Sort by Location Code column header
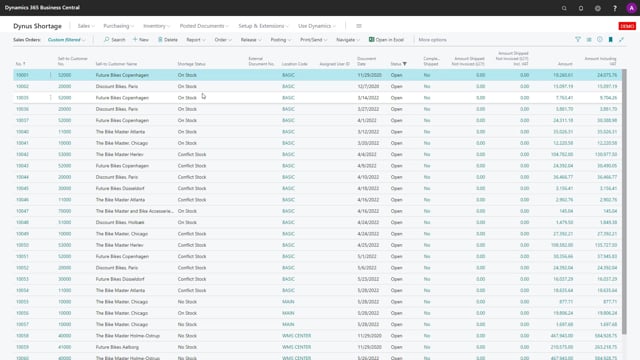 (294, 64)
